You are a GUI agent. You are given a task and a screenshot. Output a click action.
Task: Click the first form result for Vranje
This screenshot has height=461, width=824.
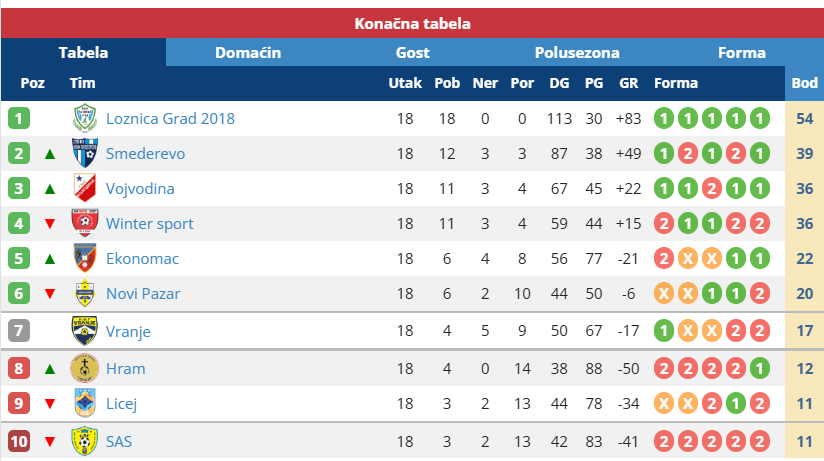point(663,331)
